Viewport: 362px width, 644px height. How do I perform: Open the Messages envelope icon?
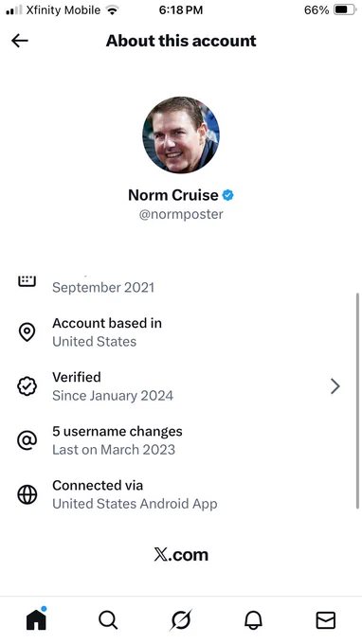click(x=325, y=619)
